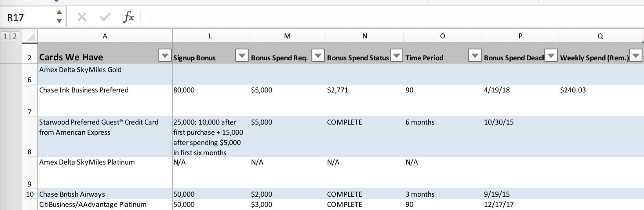644x210 pixels.
Task: Select column A header
Action: point(105,36)
